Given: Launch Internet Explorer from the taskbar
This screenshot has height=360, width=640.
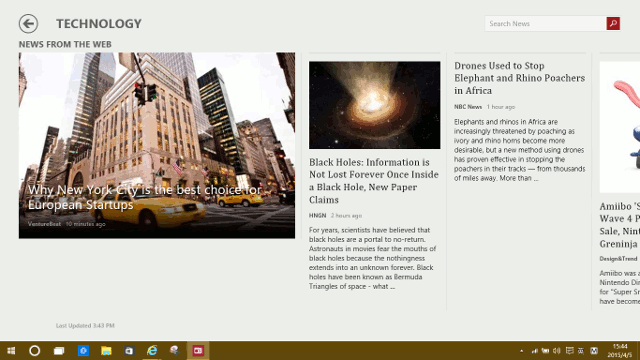Looking at the screenshot, I should tap(152, 351).
